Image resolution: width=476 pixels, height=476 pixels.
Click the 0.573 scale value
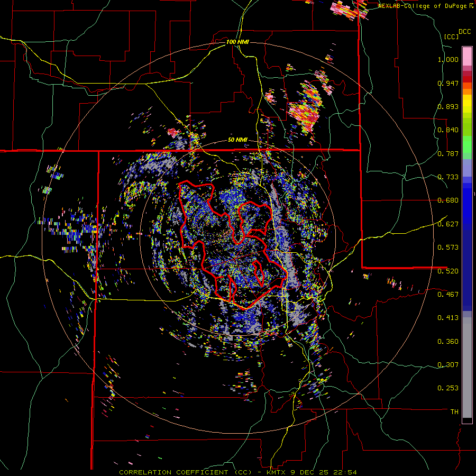coord(448,248)
